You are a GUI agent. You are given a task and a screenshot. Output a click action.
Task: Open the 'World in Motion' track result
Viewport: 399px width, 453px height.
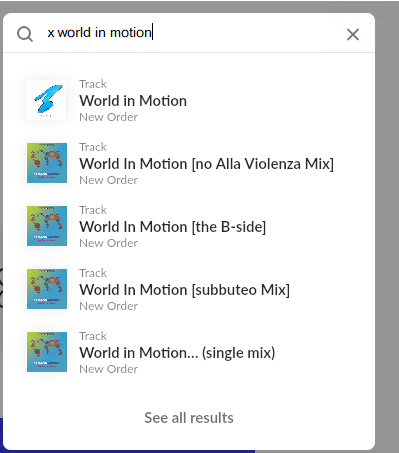(x=133, y=101)
